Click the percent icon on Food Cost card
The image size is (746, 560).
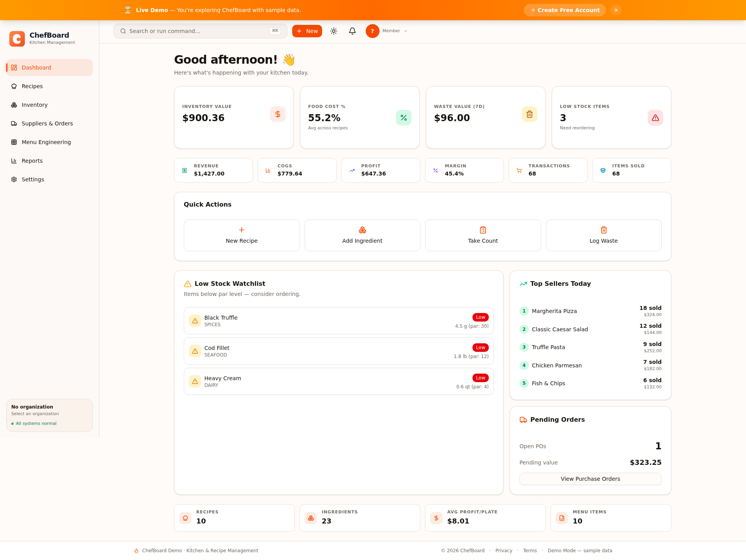(x=404, y=118)
